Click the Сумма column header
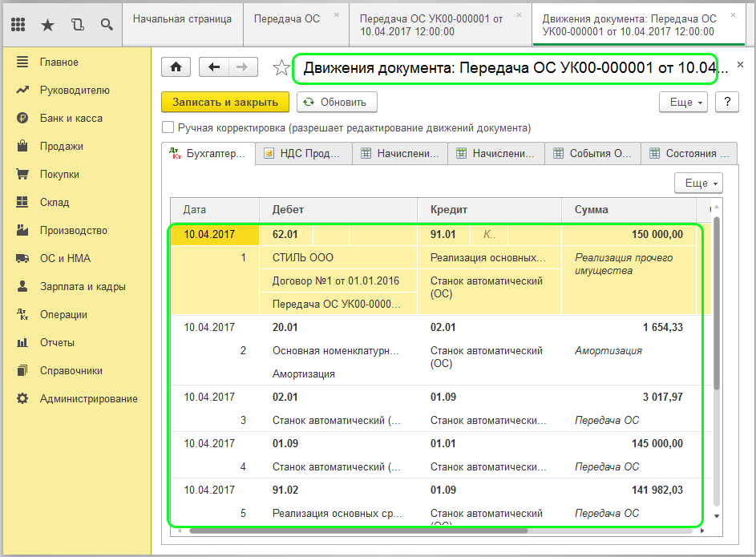 tap(629, 210)
